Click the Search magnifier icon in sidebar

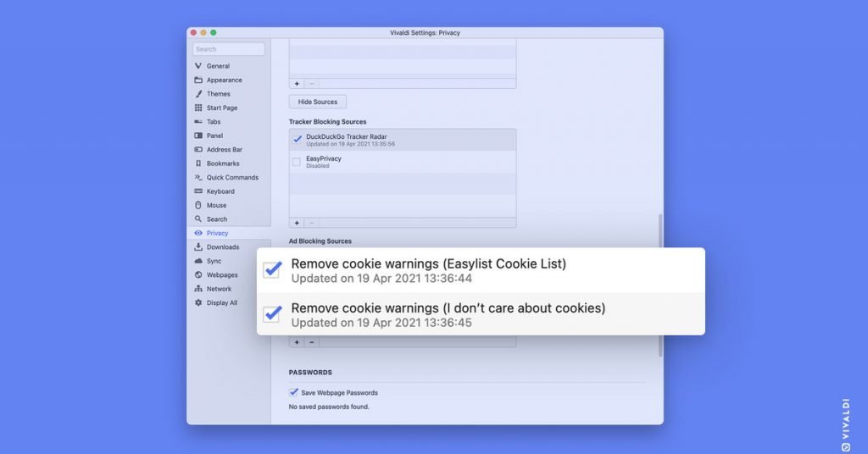click(198, 219)
